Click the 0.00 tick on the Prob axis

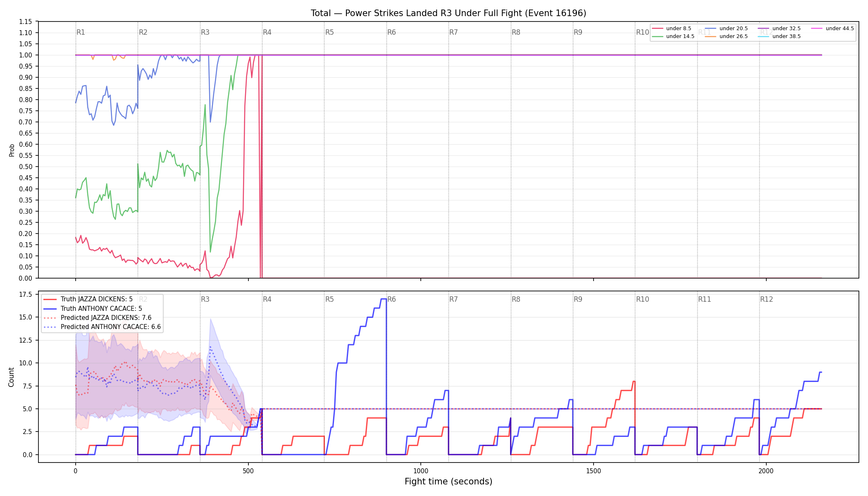pos(26,278)
